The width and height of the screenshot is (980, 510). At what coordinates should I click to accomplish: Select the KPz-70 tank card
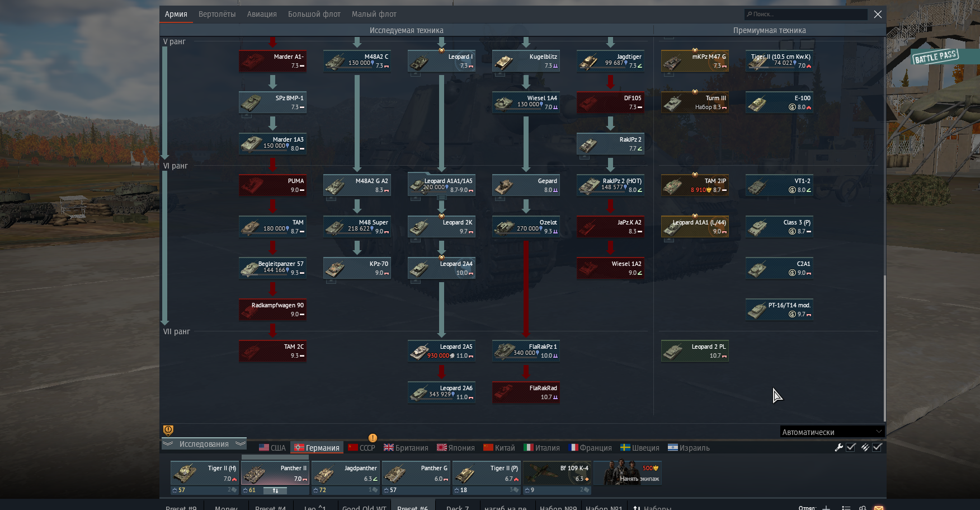357,268
